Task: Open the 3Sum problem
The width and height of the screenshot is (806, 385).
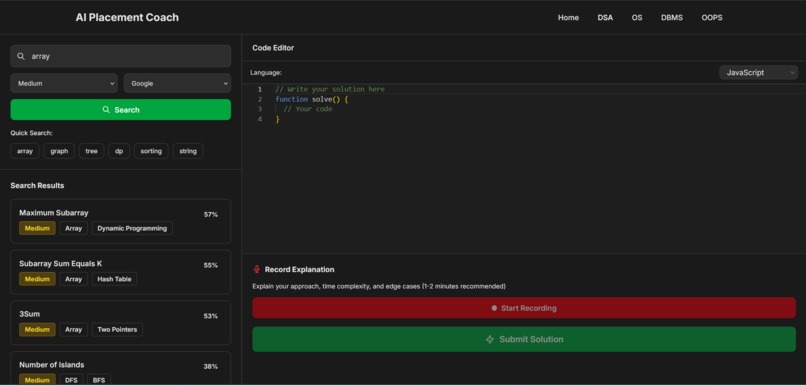Action: 121,323
